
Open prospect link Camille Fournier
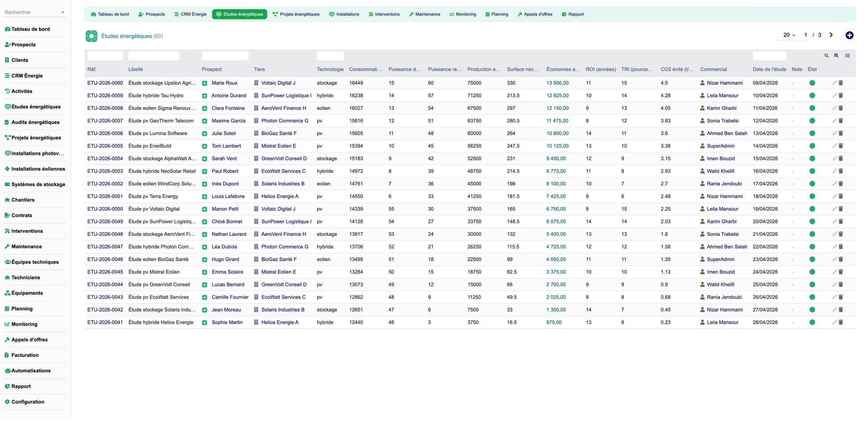click(x=230, y=297)
